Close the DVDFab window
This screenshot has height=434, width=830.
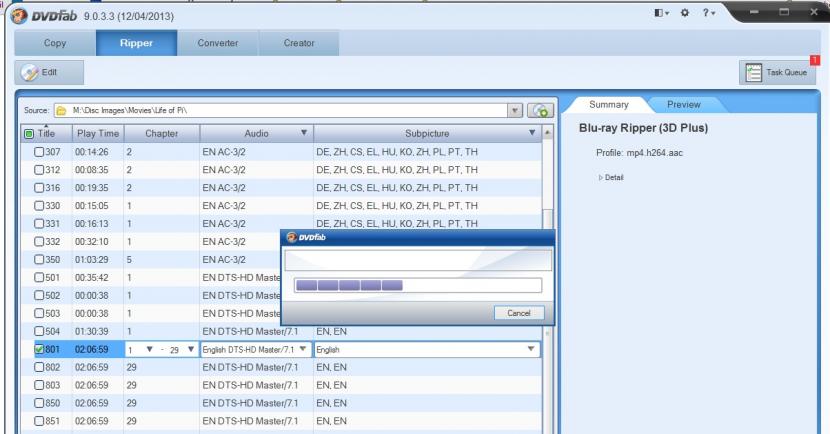point(814,12)
